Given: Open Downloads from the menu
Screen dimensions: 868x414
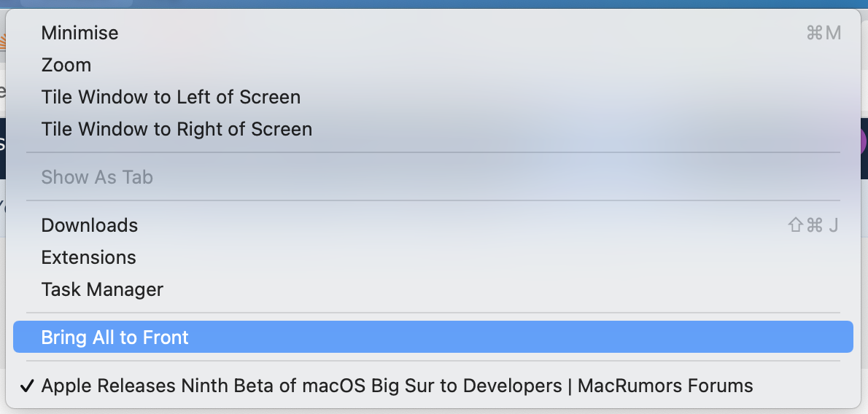Looking at the screenshot, I should [x=90, y=225].
